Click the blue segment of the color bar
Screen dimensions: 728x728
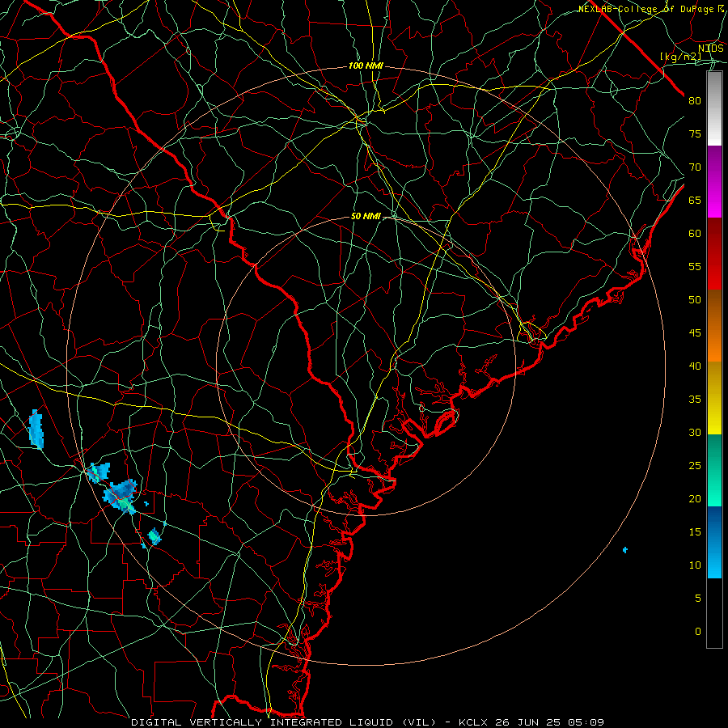coord(714,542)
